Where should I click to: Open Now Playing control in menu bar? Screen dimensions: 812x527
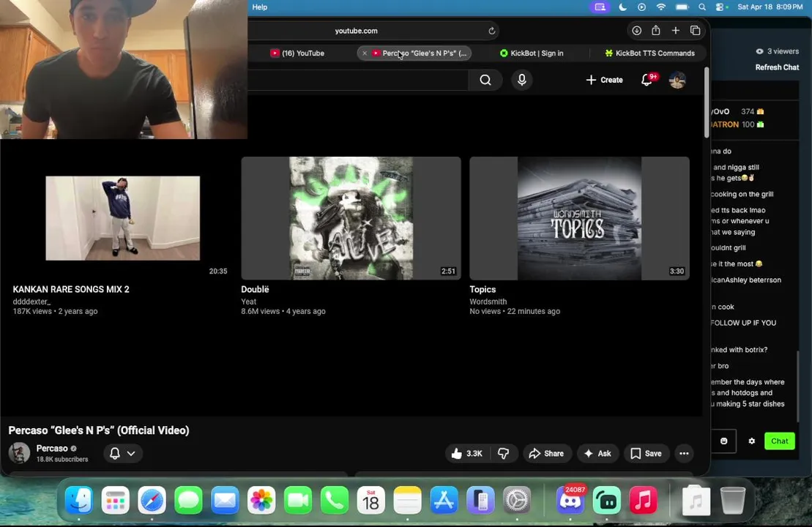click(641, 7)
